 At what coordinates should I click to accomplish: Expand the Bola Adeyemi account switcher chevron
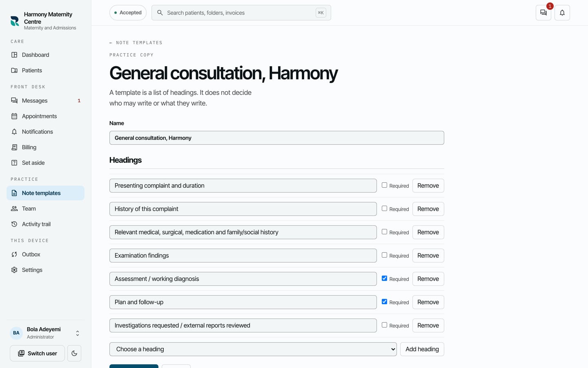(78, 333)
